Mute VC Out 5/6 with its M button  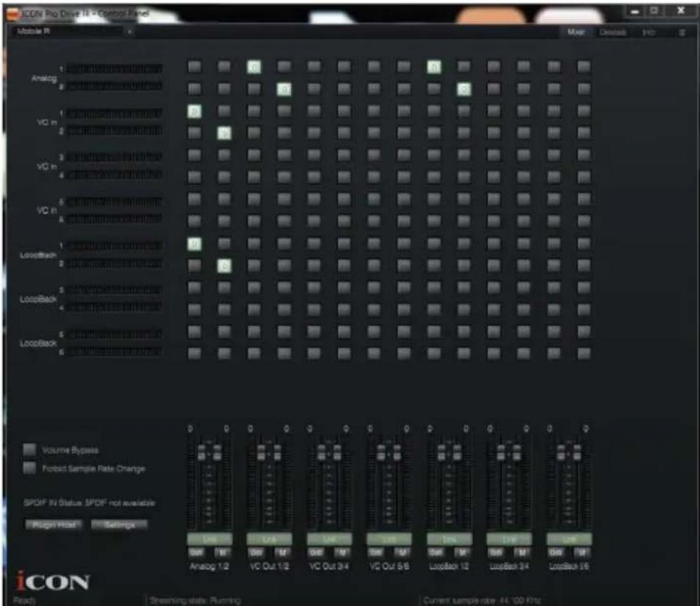coord(402,552)
